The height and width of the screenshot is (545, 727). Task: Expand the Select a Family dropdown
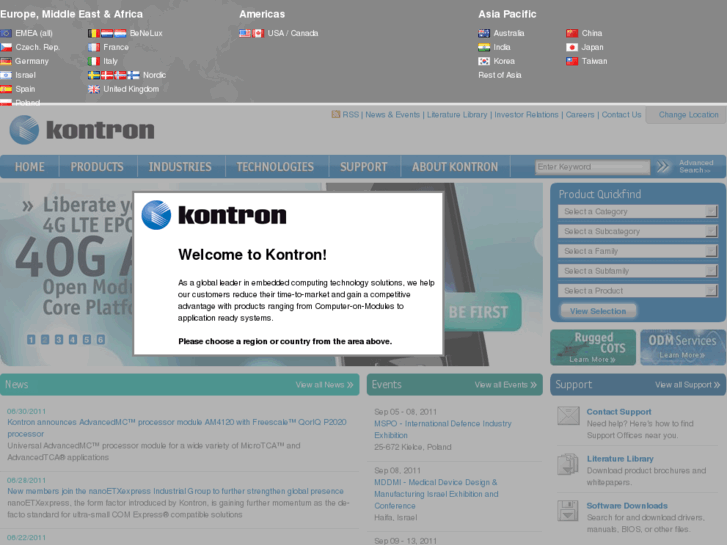click(x=638, y=251)
